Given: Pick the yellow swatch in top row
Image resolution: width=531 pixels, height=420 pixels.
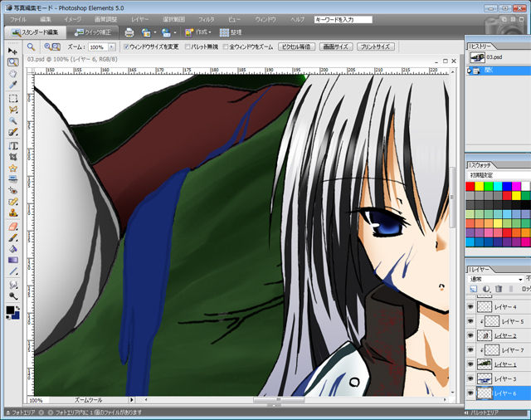Looking at the screenshot, I should point(480,187).
